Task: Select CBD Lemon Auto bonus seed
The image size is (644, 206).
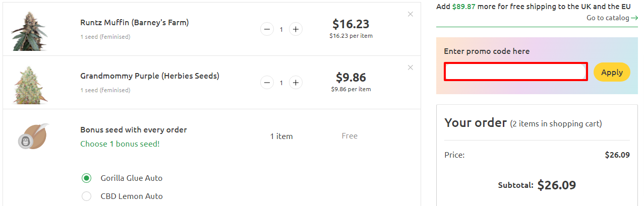Action: click(x=86, y=196)
